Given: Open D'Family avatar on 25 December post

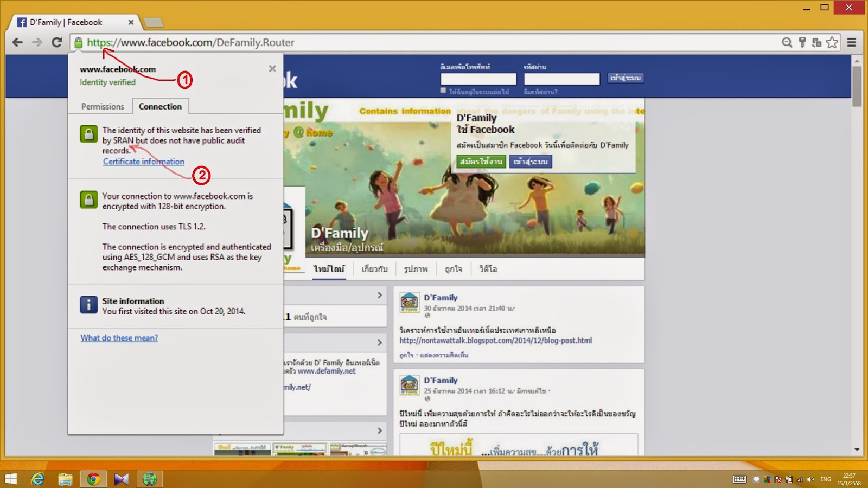Looking at the screenshot, I should (x=409, y=385).
